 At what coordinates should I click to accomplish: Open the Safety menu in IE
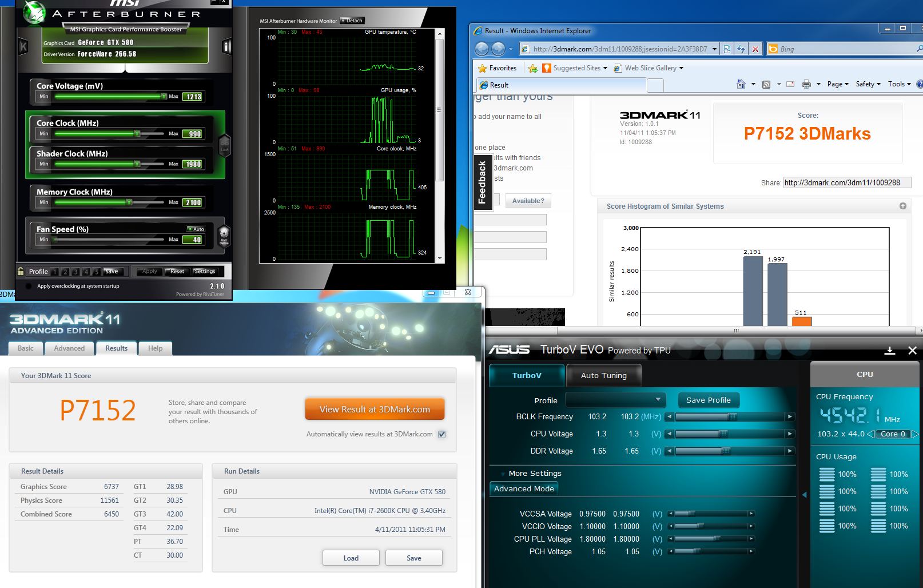868,84
